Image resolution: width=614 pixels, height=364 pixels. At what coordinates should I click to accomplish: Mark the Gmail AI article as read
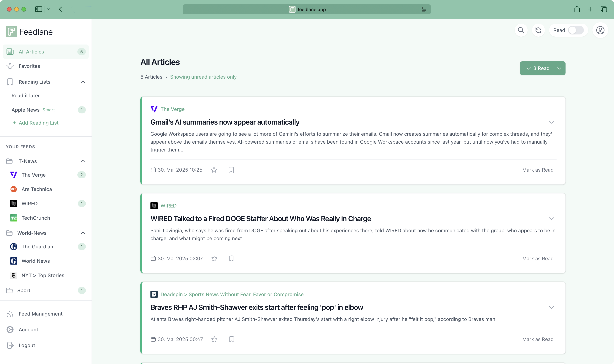click(x=538, y=170)
